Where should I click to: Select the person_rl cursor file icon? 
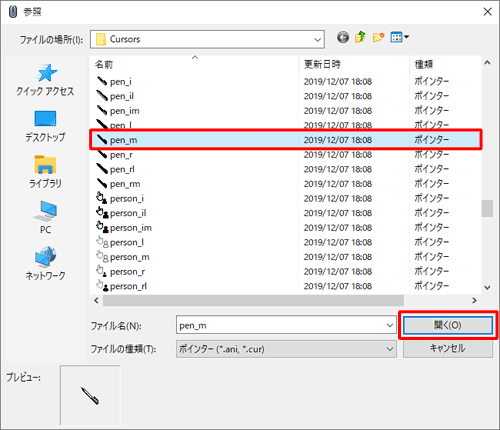(102, 286)
